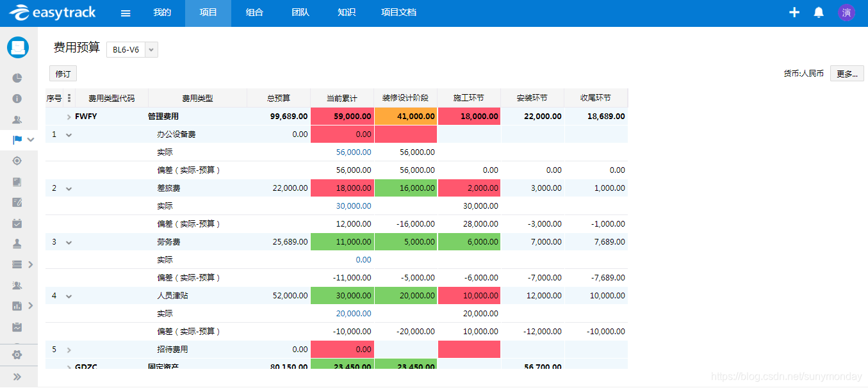Open the user avatar menu
This screenshot has width=868, height=388.
click(846, 12)
